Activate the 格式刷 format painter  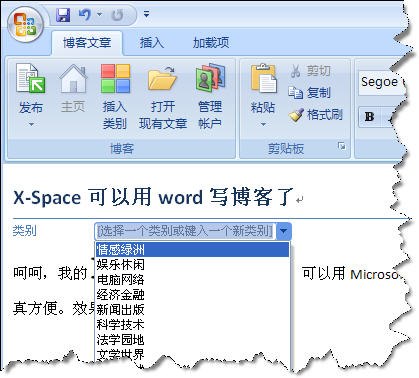click(x=315, y=115)
